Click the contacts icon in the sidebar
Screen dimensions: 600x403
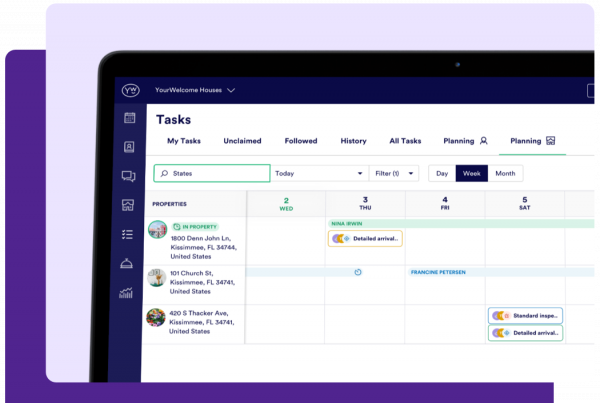pos(128,147)
